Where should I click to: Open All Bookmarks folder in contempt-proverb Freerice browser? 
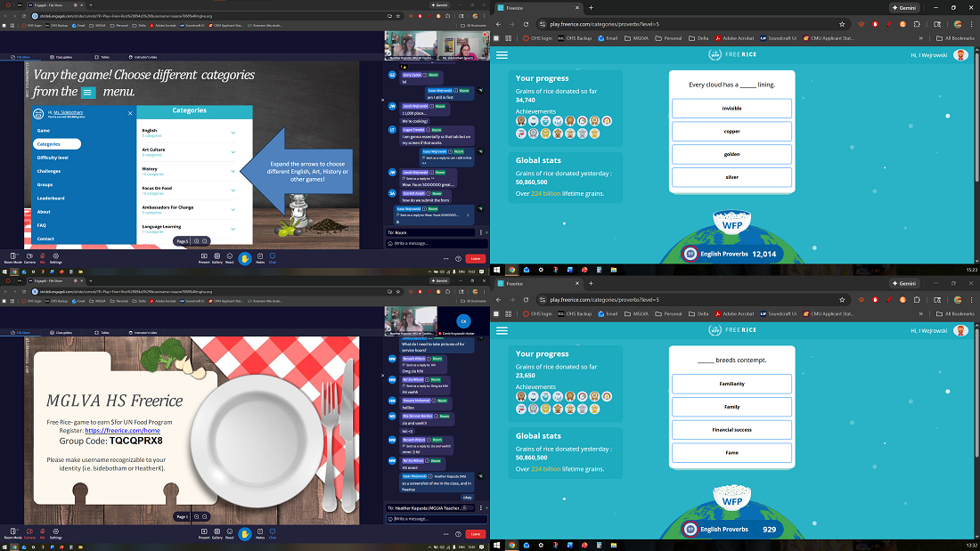(955, 313)
